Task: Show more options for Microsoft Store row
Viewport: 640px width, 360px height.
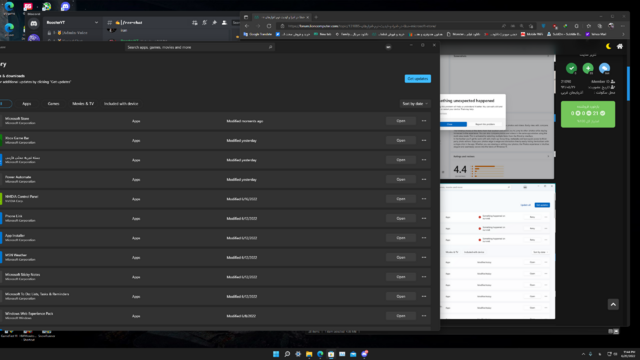Action: pos(424,121)
